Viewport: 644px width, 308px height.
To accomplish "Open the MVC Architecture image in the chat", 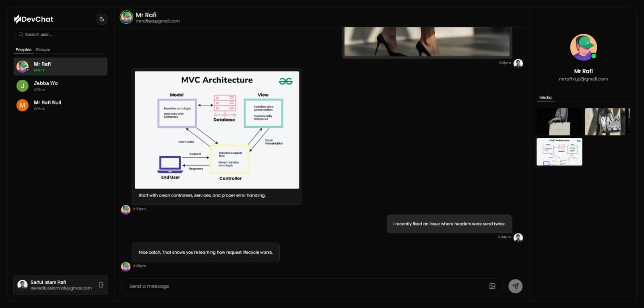I will 217,130.
